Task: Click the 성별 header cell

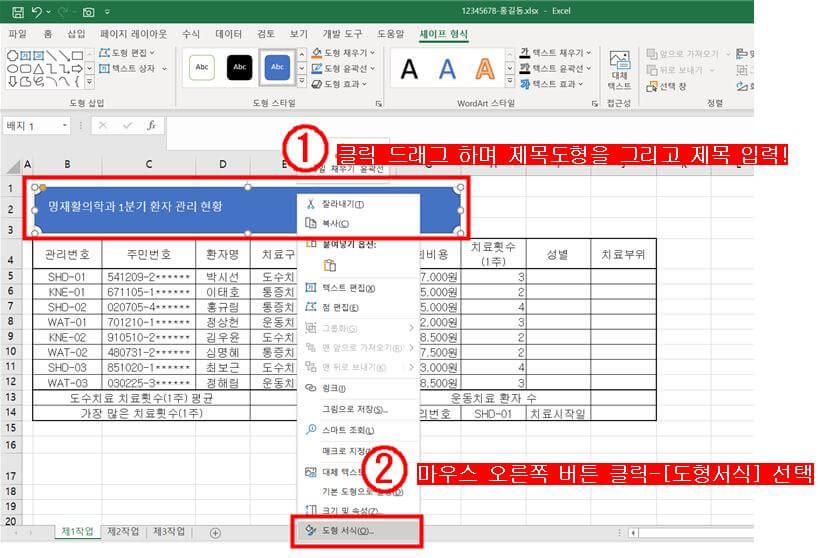Action: click(558, 254)
